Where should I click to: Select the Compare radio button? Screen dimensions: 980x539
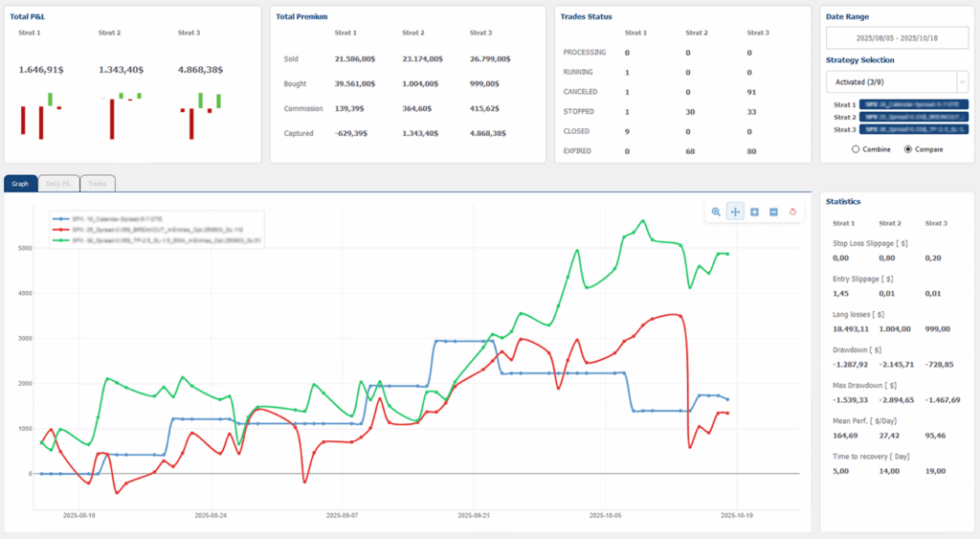tap(907, 149)
